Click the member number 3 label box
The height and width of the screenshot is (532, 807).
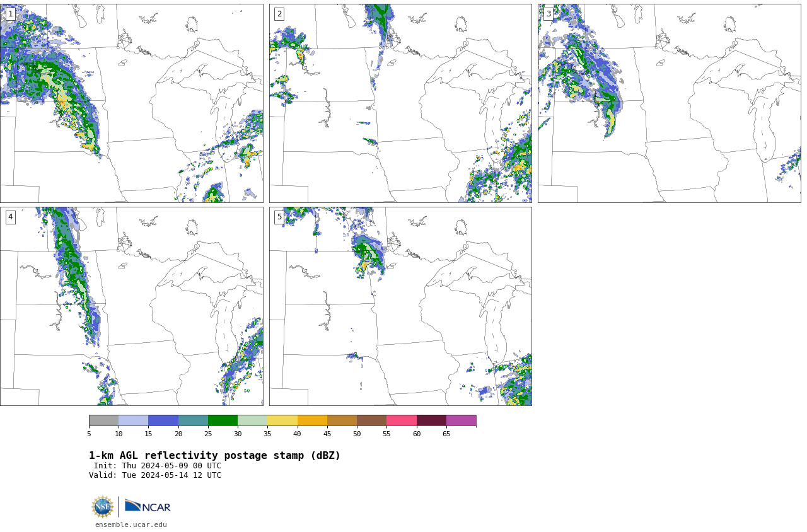[548, 14]
